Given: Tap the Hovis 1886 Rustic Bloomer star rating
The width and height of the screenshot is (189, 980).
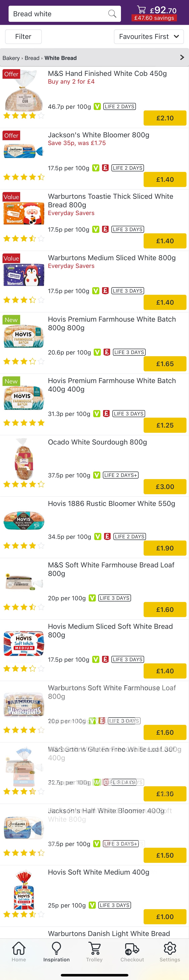Looking at the screenshot, I should pyautogui.click(x=24, y=546).
